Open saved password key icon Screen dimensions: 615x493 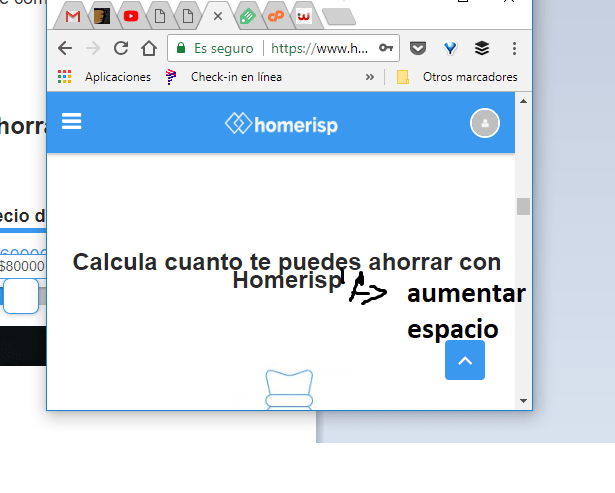386,48
